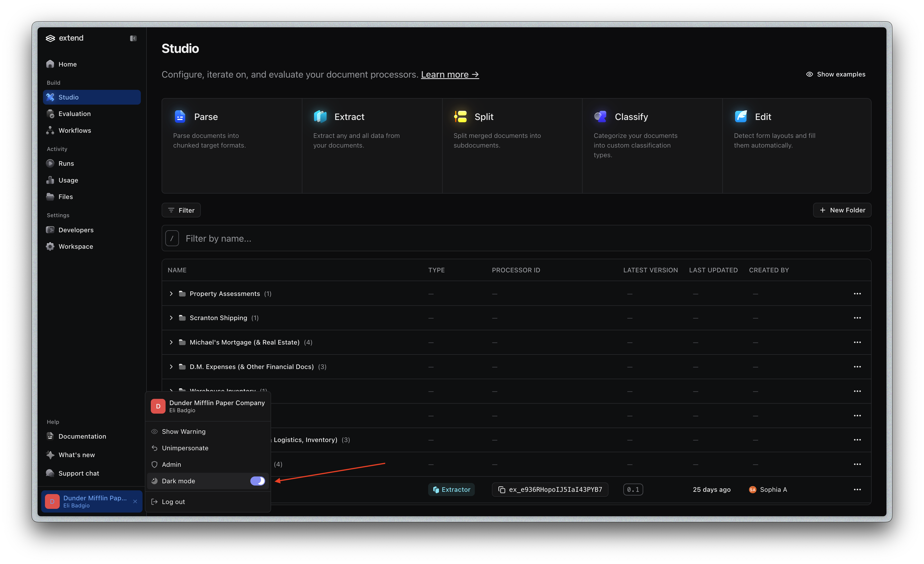Click the Sophia A avatar

point(752,490)
